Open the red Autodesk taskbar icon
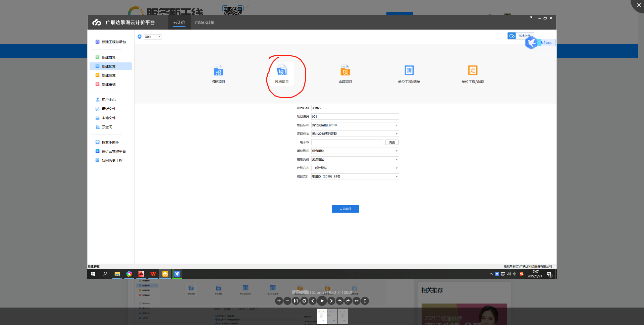This screenshot has width=644, height=325. (x=141, y=274)
